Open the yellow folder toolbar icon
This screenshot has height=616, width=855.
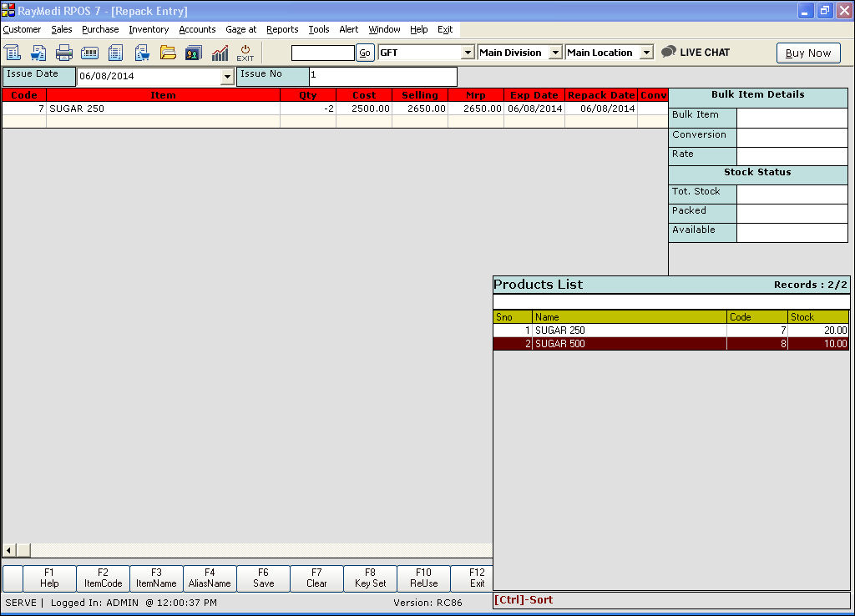click(x=168, y=53)
